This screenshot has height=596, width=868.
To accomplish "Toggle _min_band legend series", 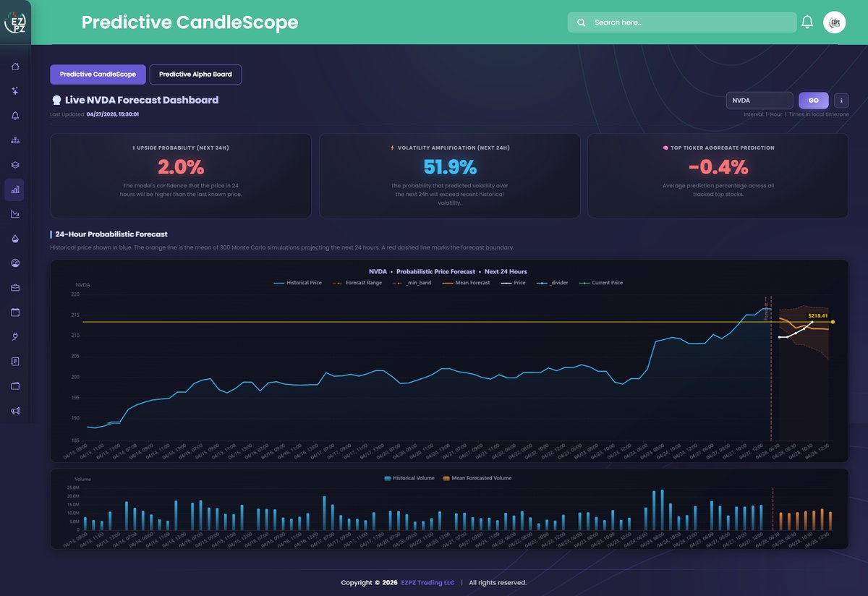I will (412, 283).
